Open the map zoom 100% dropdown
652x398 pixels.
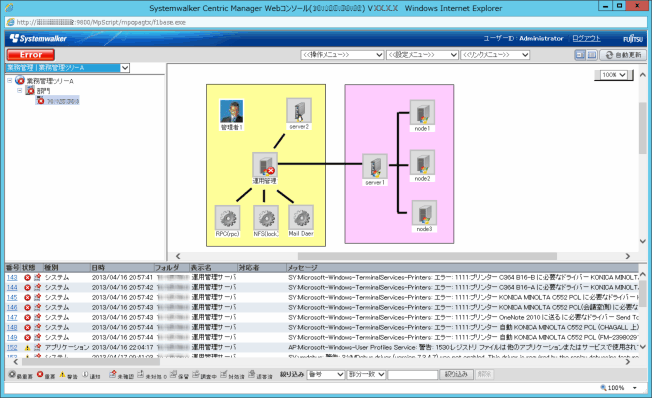614,75
